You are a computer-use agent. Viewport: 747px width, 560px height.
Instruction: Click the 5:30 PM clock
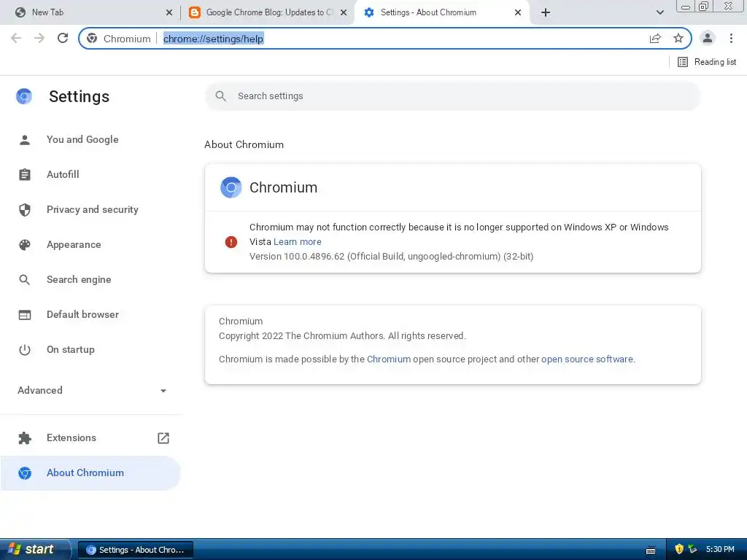pos(720,549)
